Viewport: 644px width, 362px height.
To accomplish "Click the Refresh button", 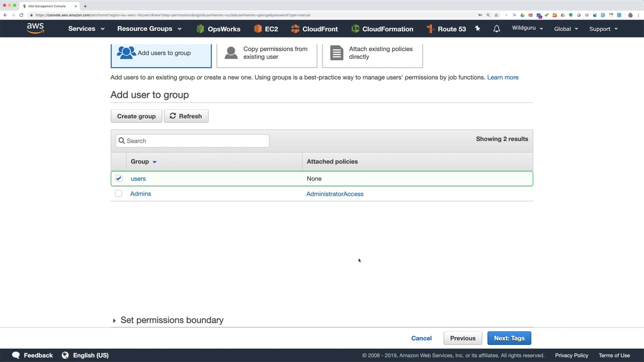I will [x=186, y=116].
